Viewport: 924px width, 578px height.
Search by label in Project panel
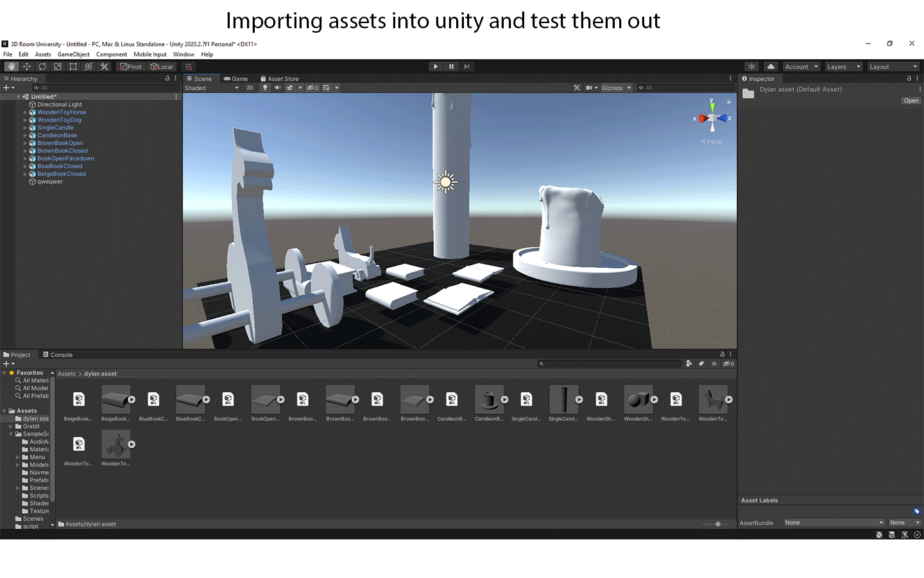701,364
